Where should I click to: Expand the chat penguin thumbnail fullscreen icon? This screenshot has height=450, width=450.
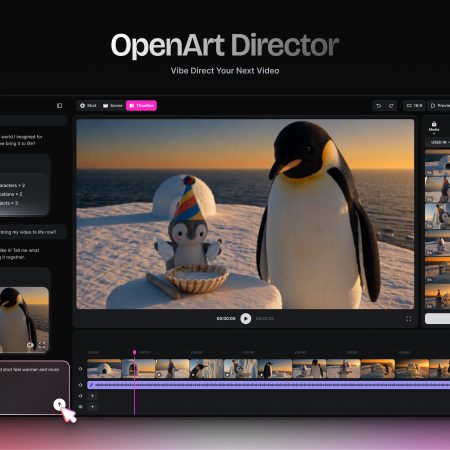point(42,345)
